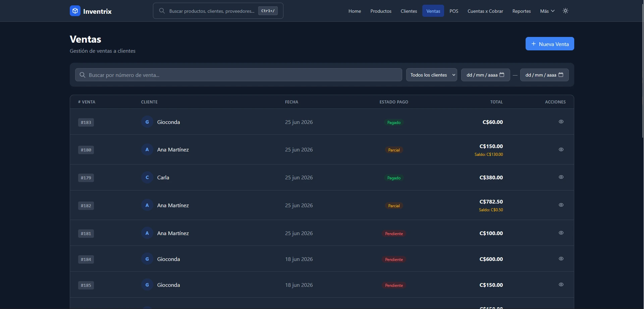This screenshot has width=644, height=309.
Task: Click the C$380.00 total
Action: click(x=491, y=177)
